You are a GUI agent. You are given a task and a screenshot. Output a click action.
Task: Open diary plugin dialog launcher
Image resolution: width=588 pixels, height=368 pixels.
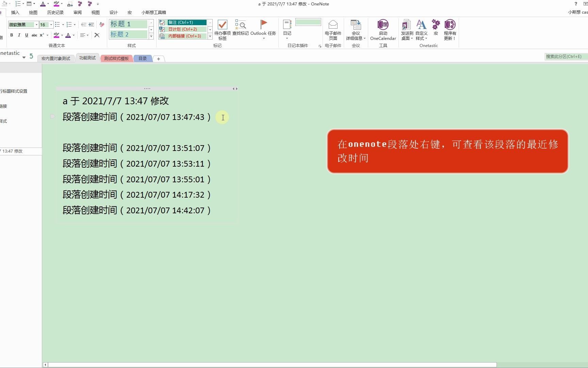point(320,46)
